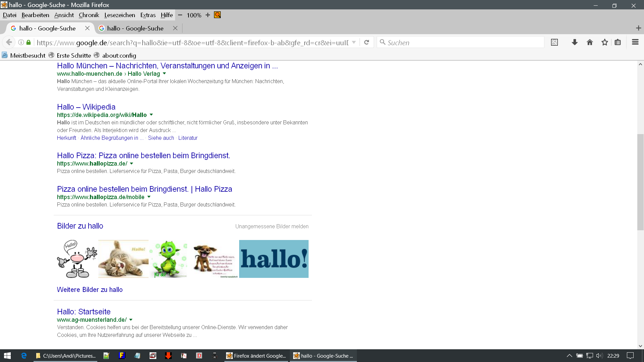This screenshot has width=644, height=362.
Task: Open the URL bar history dropdown
Action: tap(354, 43)
